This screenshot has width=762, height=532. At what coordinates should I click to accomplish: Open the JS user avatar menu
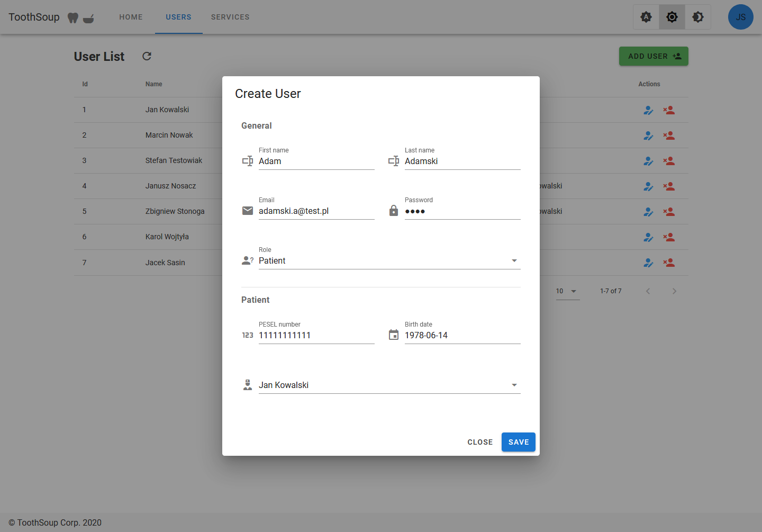741,17
